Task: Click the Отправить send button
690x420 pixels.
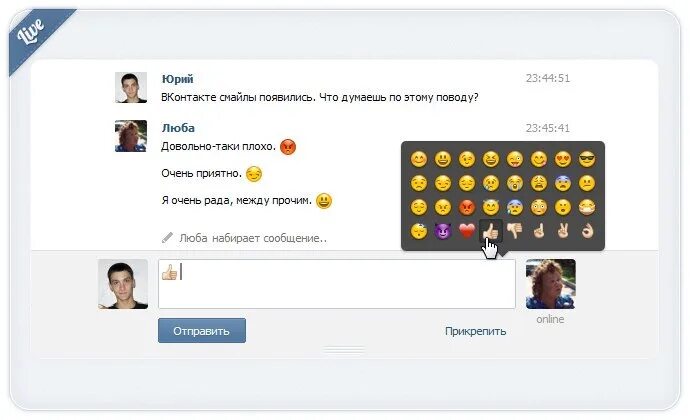Action: coord(202,330)
